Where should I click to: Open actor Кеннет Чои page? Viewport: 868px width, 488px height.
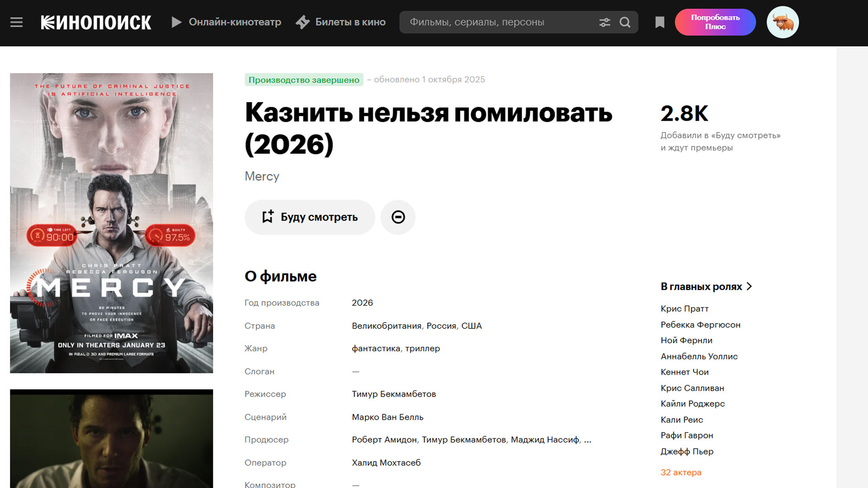tap(684, 372)
